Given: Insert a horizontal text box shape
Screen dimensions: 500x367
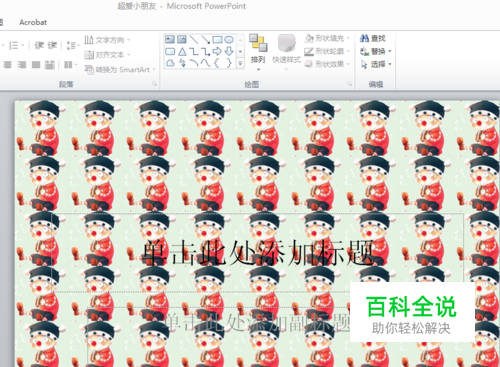Looking at the screenshot, I should pos(170,39).
